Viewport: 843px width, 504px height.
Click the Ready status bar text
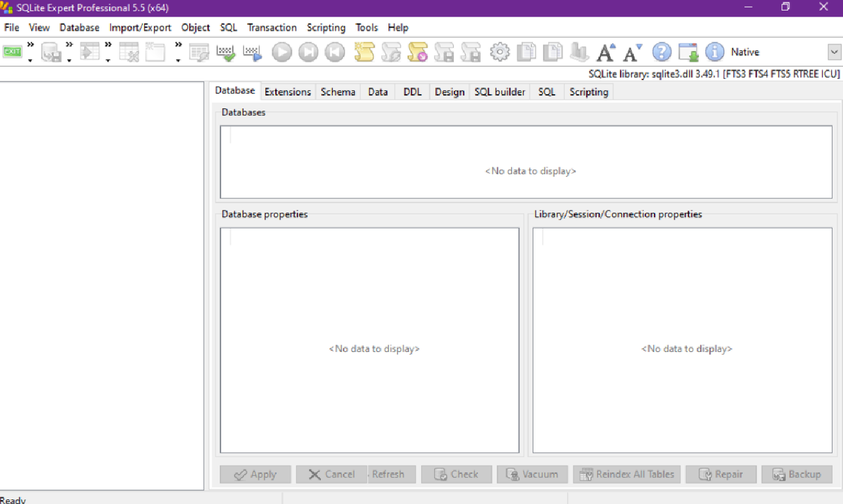pyautogui.click(x=13, y=500)
